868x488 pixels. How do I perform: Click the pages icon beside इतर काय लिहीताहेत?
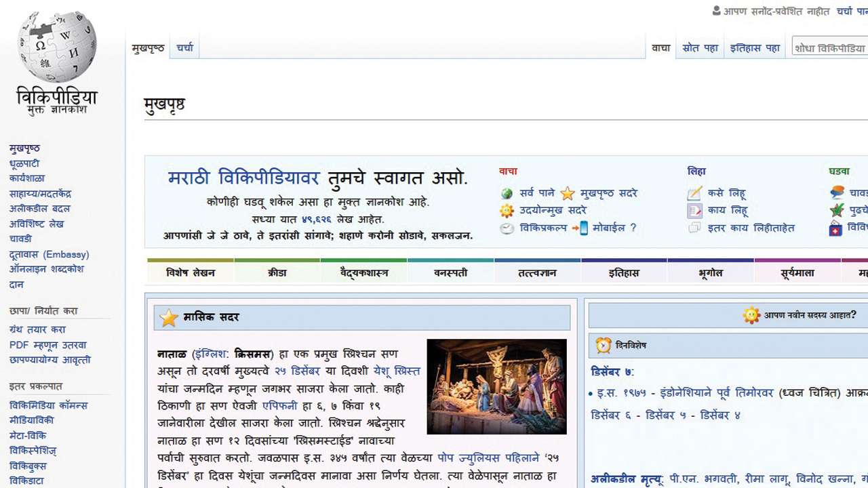point(694,228)
